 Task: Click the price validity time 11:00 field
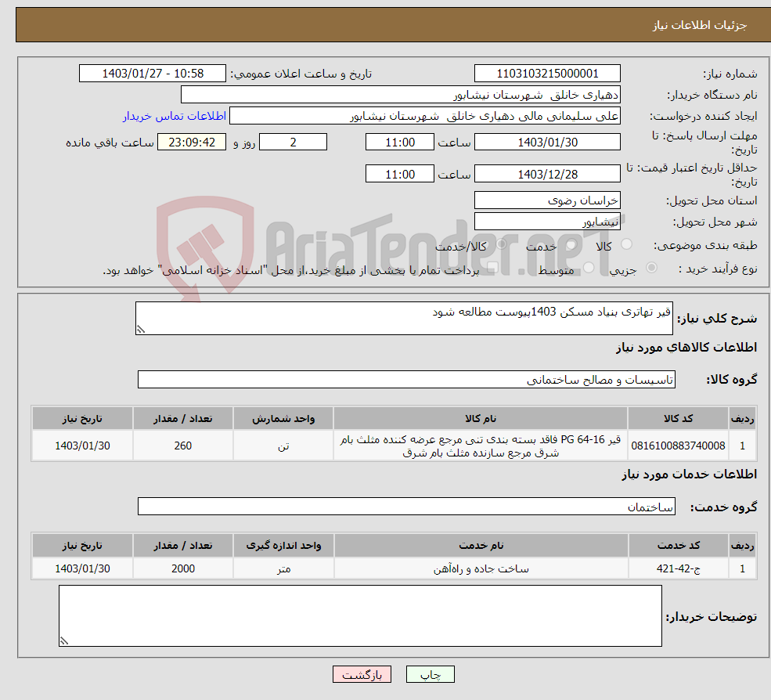pos(400,174)
